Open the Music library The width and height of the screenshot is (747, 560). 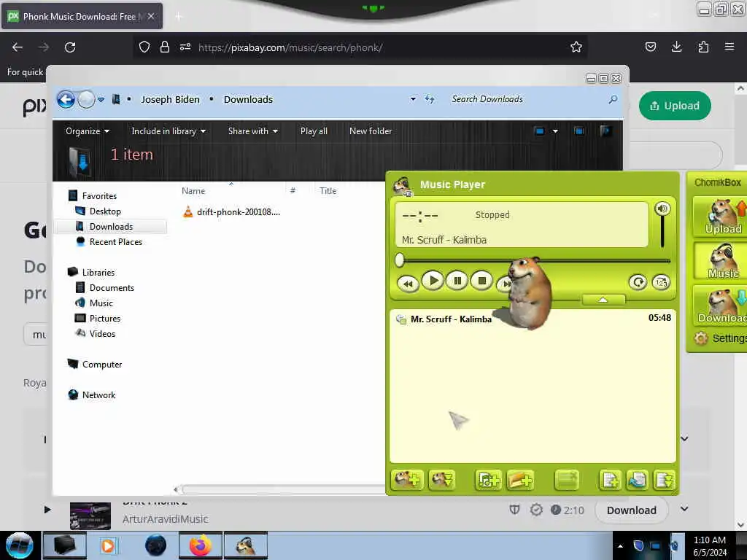coord(94,303)
